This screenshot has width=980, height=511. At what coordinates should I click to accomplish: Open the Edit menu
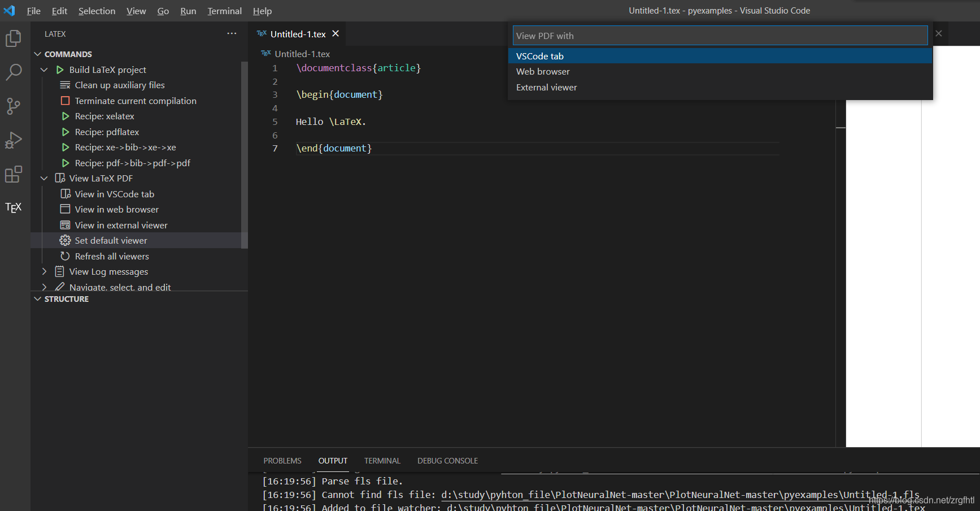click(59, 11)
